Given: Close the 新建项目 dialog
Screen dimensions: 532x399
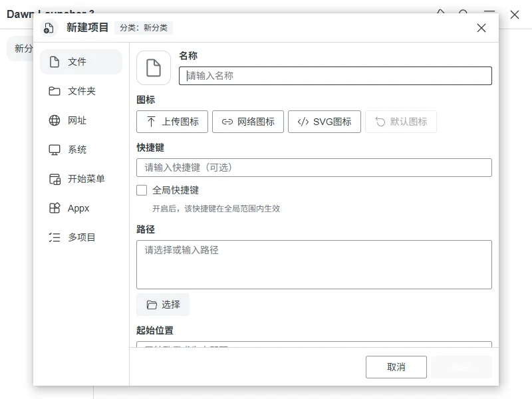Looking at the screenshot, I should click(x=481, y=28).
